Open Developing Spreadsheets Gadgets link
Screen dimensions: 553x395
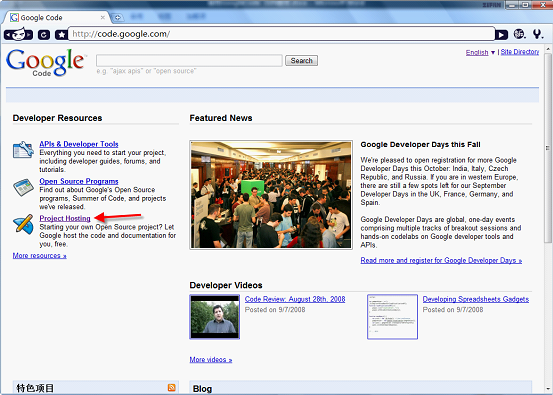476,299
